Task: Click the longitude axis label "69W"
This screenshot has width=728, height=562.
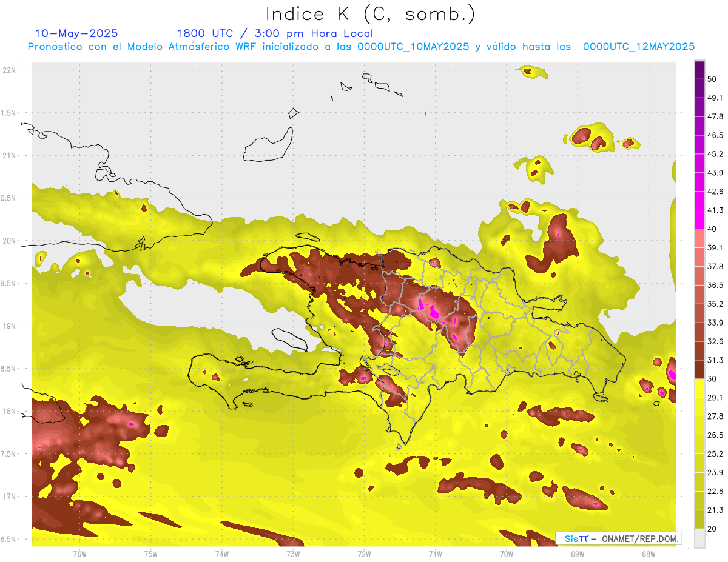Action: click(578, 555)
